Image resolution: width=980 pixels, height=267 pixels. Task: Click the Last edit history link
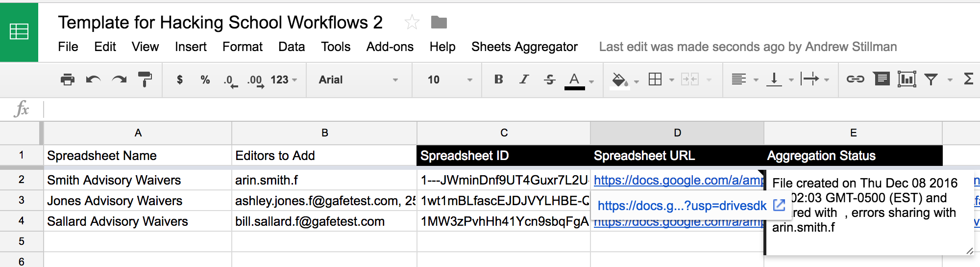(x=748, y=47)
